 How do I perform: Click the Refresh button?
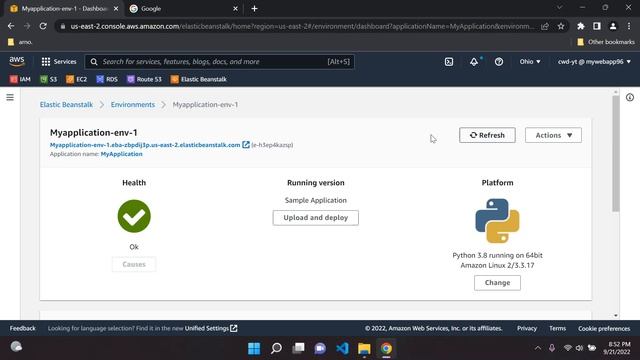tap(487, 135)
